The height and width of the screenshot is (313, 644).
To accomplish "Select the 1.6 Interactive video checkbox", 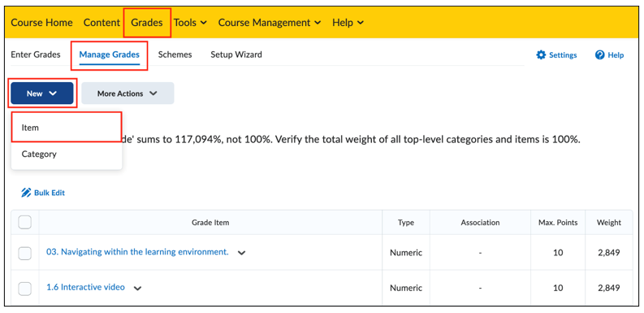I will (24, 289).
